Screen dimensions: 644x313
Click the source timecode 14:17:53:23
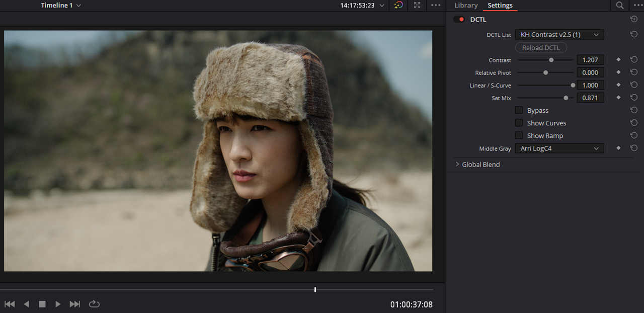357,6
